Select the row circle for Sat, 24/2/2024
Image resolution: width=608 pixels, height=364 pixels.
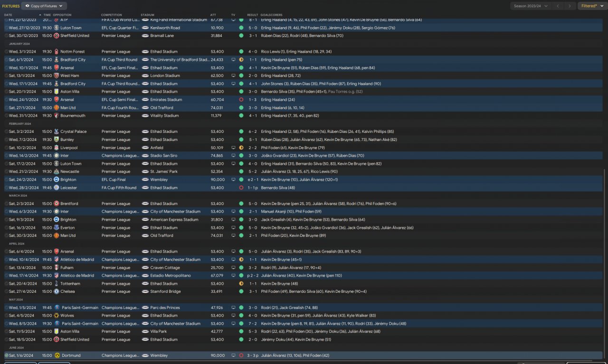[x=6, y=180]
